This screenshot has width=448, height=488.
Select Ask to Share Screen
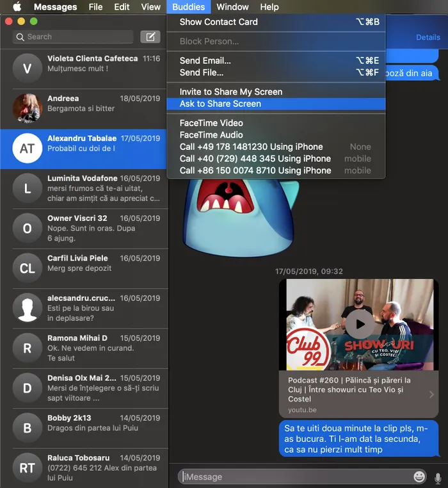point(276,104)
